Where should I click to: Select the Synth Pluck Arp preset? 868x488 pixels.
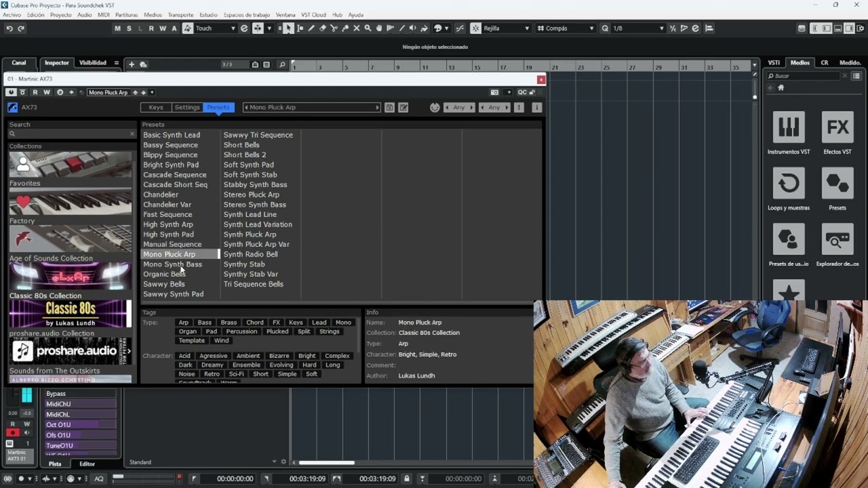click(x=250, y=235)
